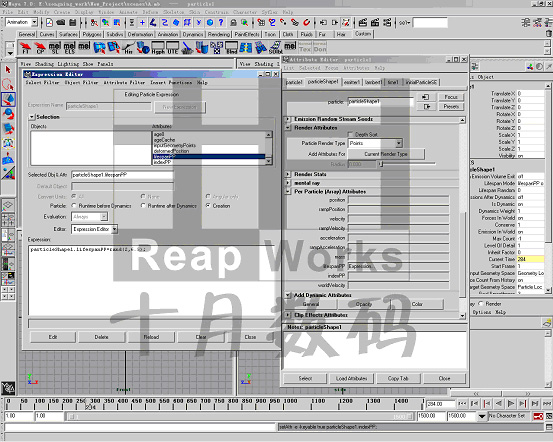This screenshot has height=442, width=553.
Task: Select Runtime after Dynamics radio option
Action: [143, 205]
